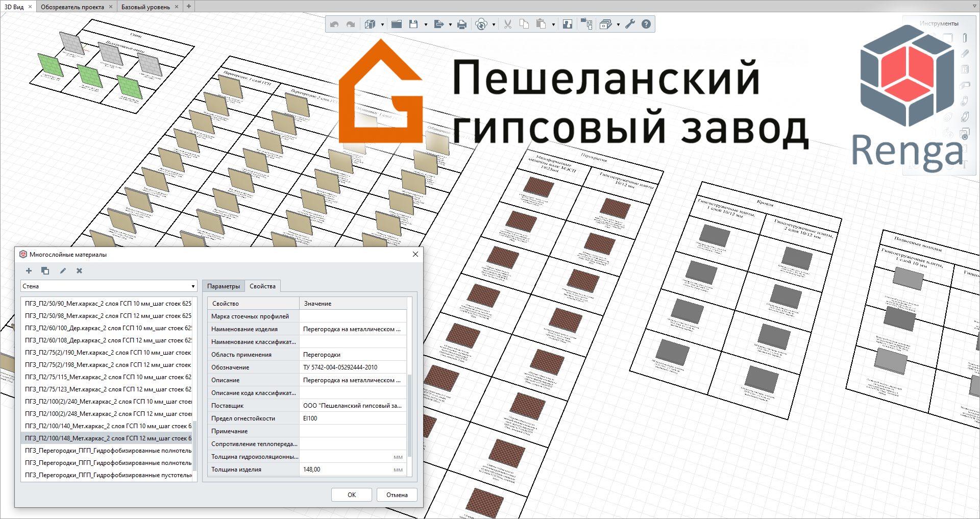The width and height of the screenshot is (980, 519).
Task: Open the Свойства tab in dialog
Action: point(262,286)
